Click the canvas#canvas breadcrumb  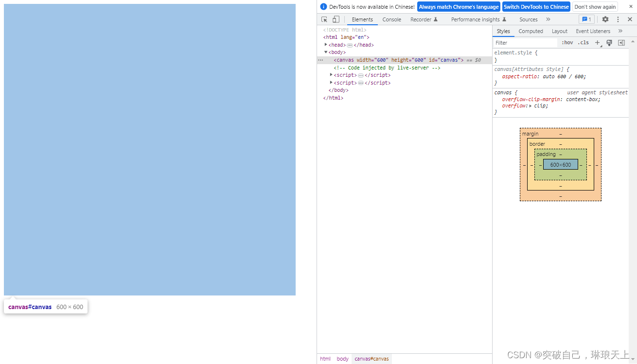372,359
